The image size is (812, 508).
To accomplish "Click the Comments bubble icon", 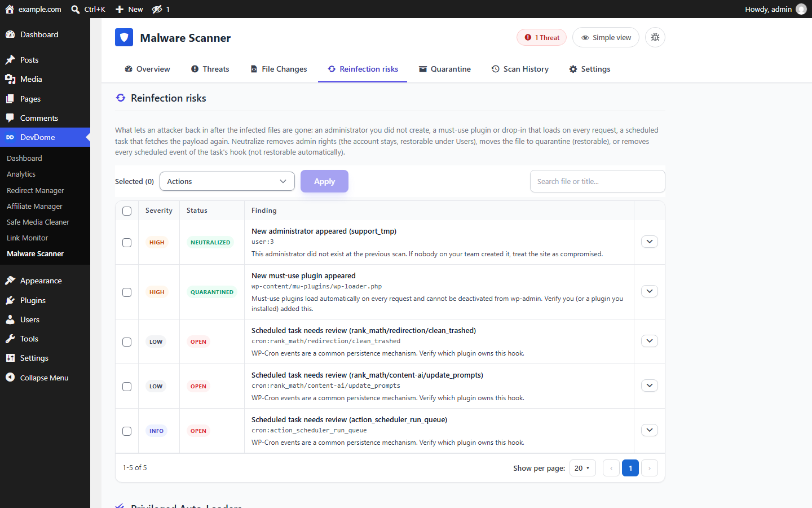I will coord(10,118).
